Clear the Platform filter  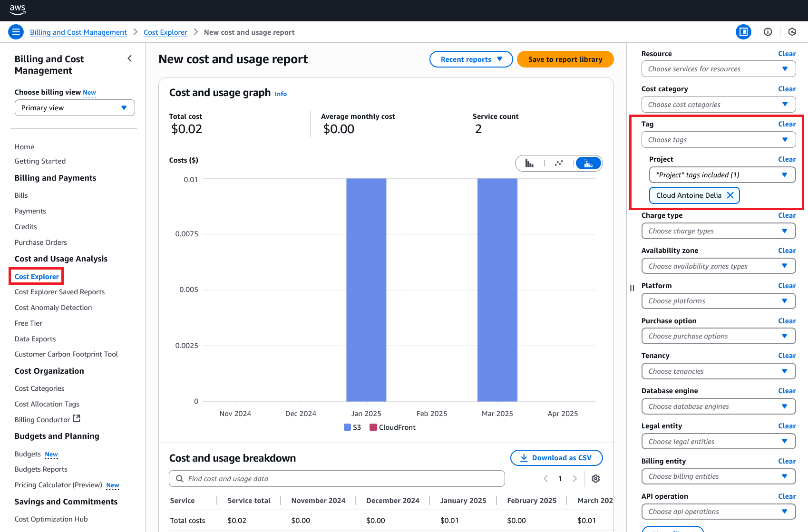(x=787, y=286)
